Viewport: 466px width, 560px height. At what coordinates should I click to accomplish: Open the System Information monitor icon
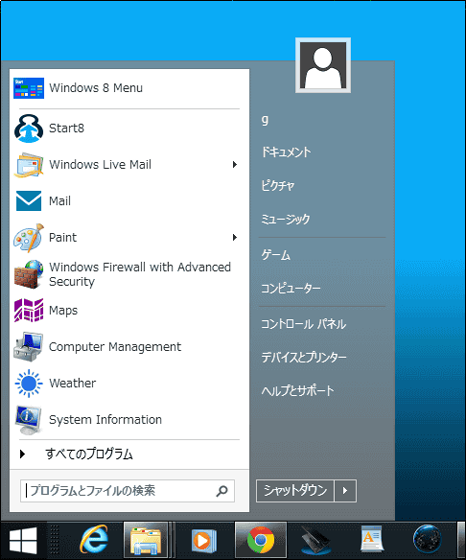[29, 420]
